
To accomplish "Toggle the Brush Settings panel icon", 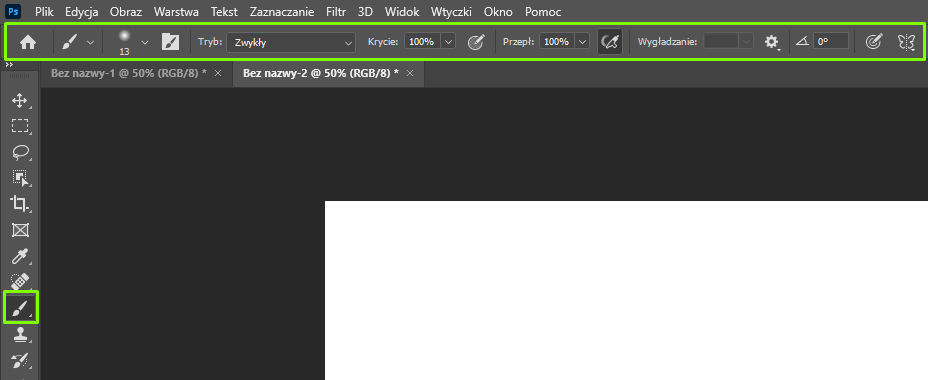I will (x=170, y=42).
